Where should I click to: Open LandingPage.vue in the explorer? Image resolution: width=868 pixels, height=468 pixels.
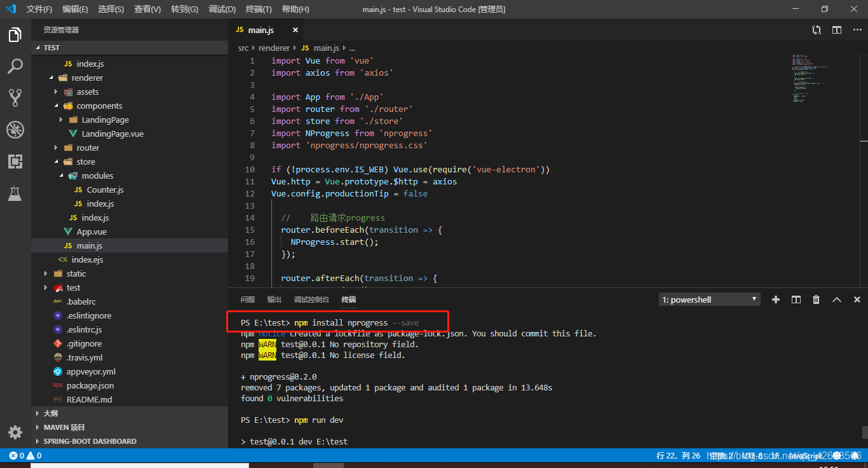(129, 134)
